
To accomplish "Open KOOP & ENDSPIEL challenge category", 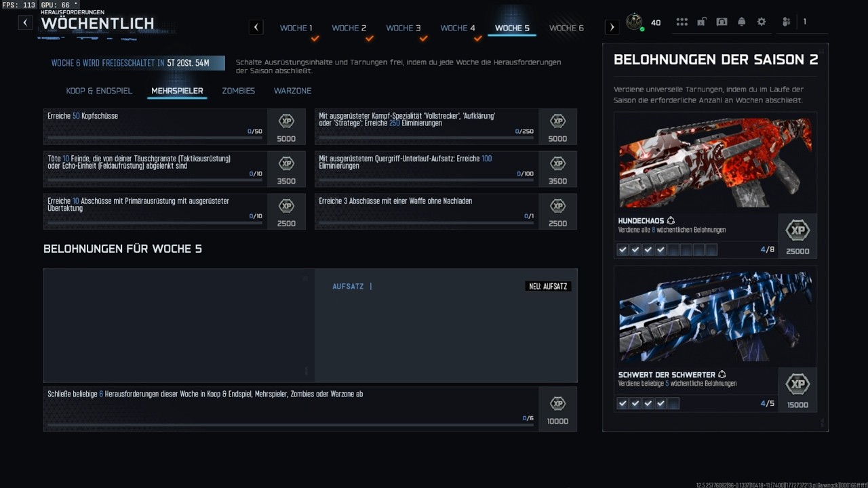I will tap(99, 91).
